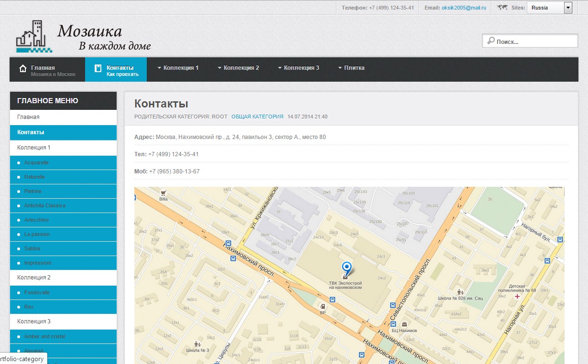Click the Мозаика house logo

33,36
